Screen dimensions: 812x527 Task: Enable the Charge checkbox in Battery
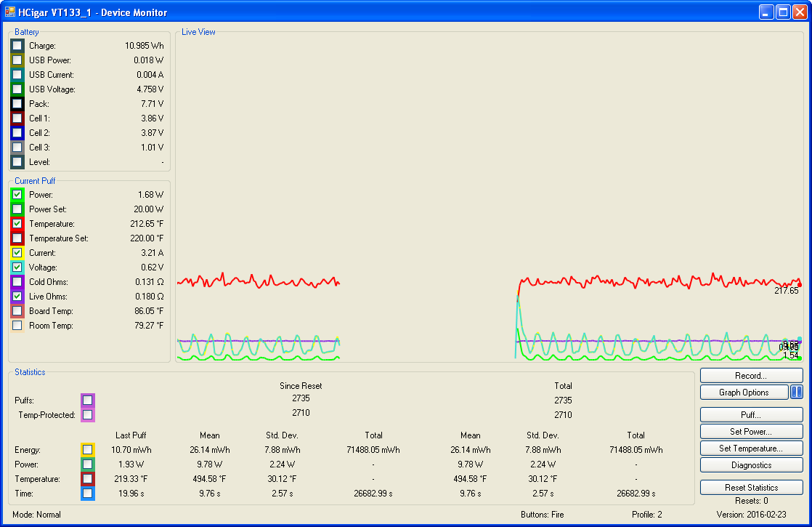coord(17,46)
